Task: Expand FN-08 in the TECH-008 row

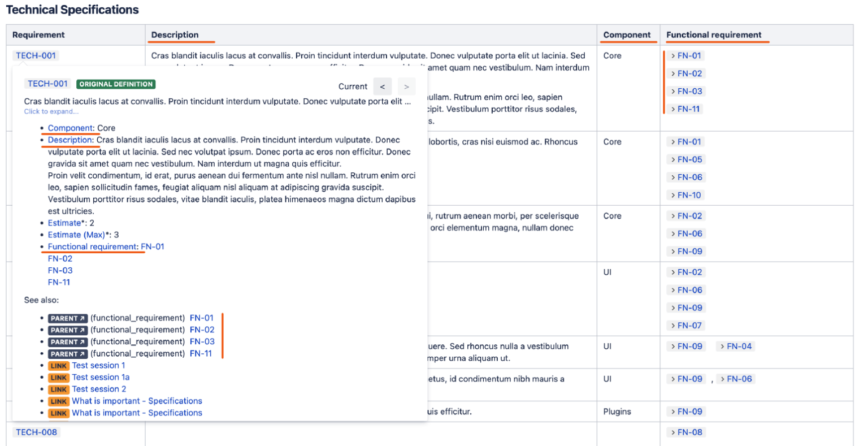Action: tap(685, 432)
